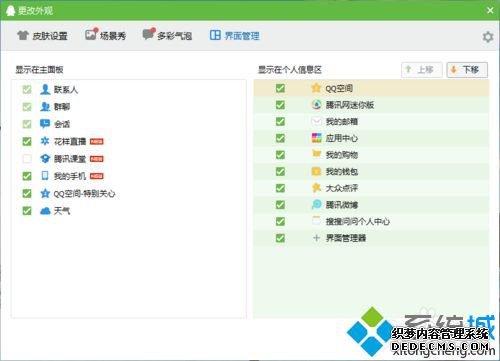Click the 花样直播 flower icon

(45, 141)
